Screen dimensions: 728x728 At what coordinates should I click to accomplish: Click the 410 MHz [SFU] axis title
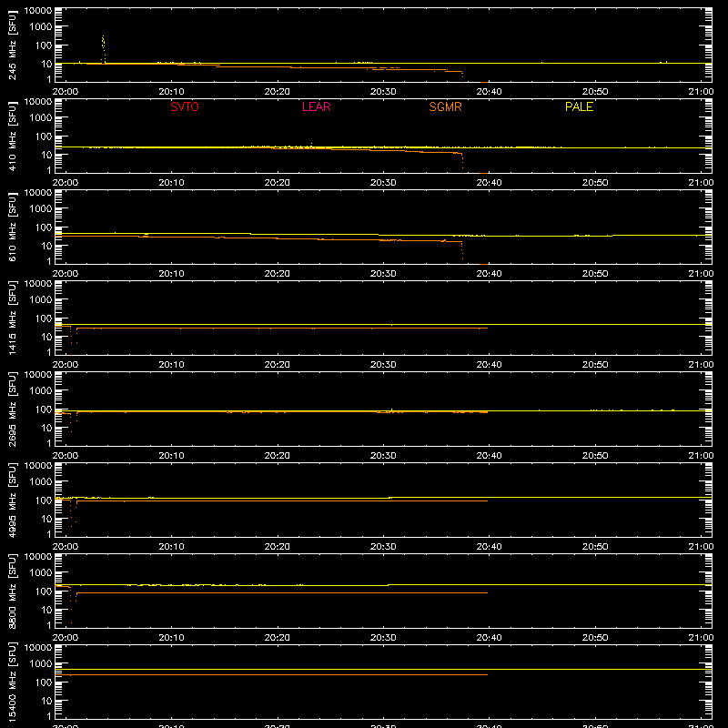pos(13,136)
